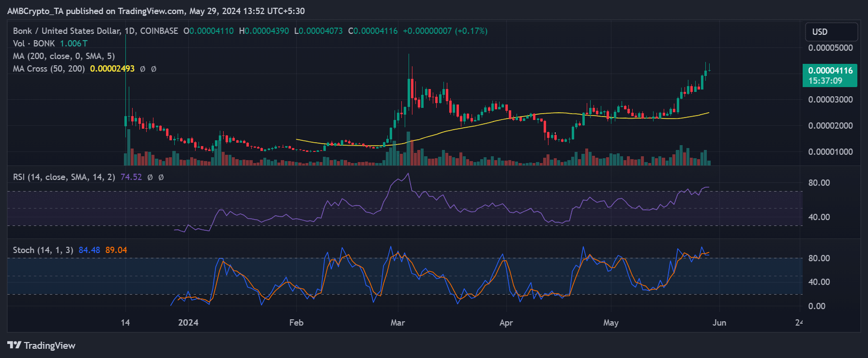
Task: Click the 0.00005000 price axis label
Action: click(x=831, y=48)
